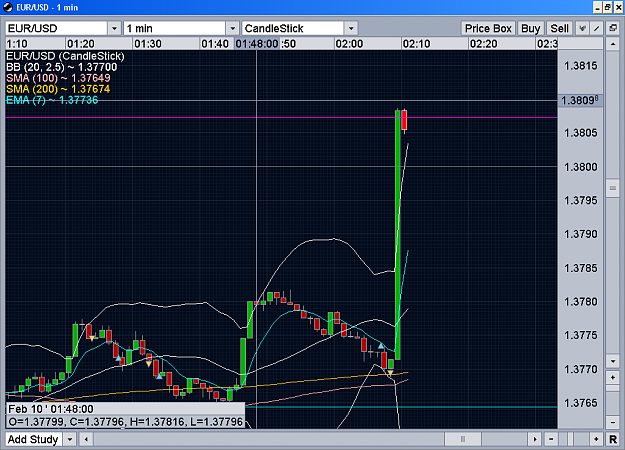Image resolution: width=625 pixels, height=450 pixels.
Task: Click the red candle at the chart top
Action: 404,120
